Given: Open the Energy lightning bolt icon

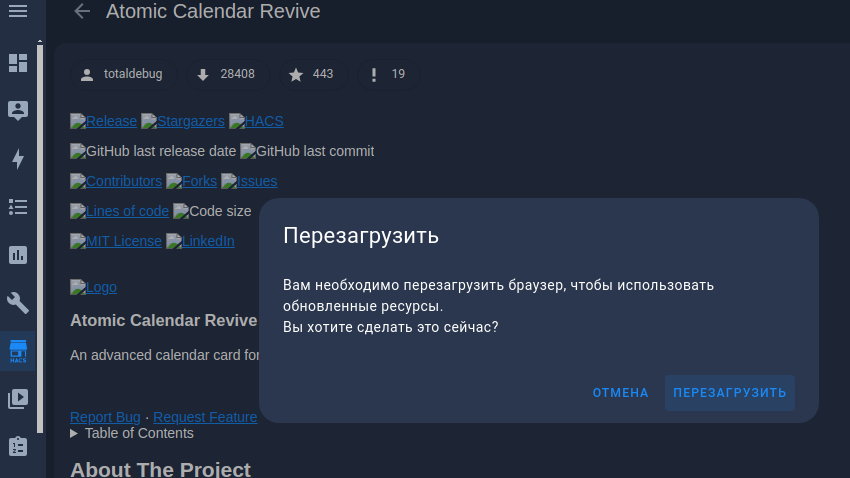Looking at the screenshot, I should tap(18, 159).
